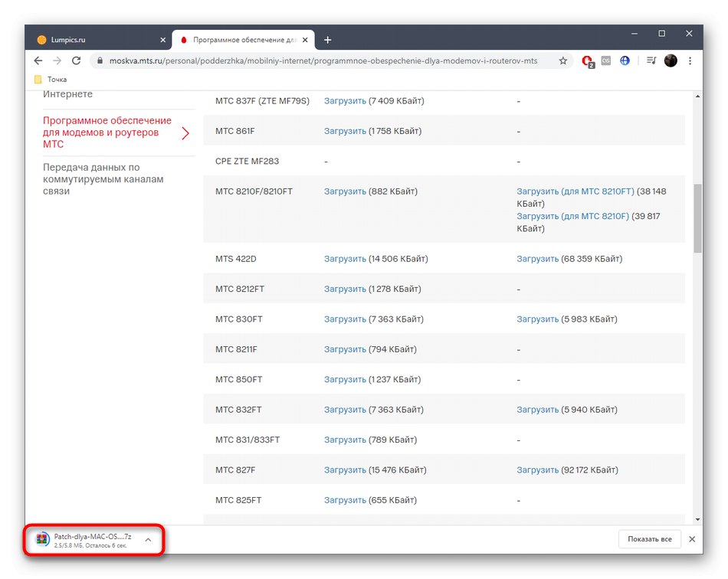Click the forward navigation arrow
This screenshot has width=728, height=579.
tap(57, 61)
